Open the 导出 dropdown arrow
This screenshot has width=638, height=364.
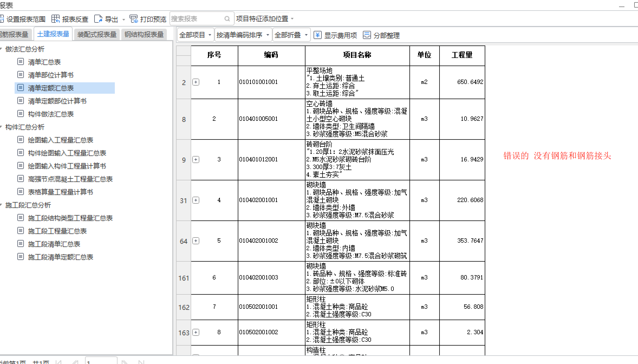click(124, 19)
